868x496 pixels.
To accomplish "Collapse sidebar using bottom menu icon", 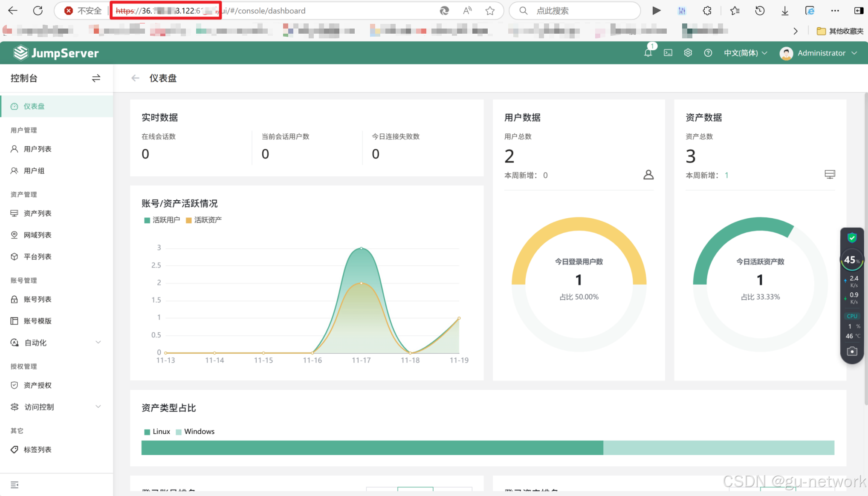I will coord(14,485).
